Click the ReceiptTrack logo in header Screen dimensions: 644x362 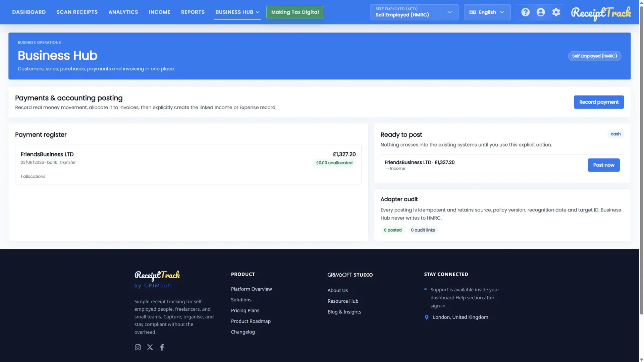(601, 13)
